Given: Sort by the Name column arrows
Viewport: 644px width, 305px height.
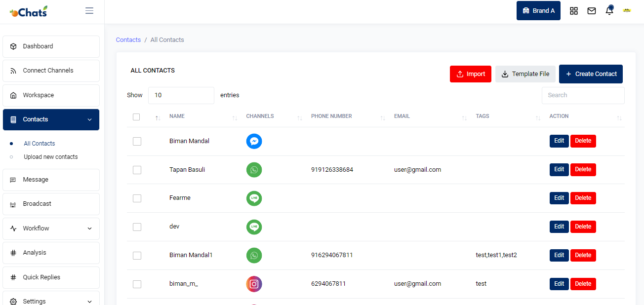Looking at the screenshot, I should point(235,118).
